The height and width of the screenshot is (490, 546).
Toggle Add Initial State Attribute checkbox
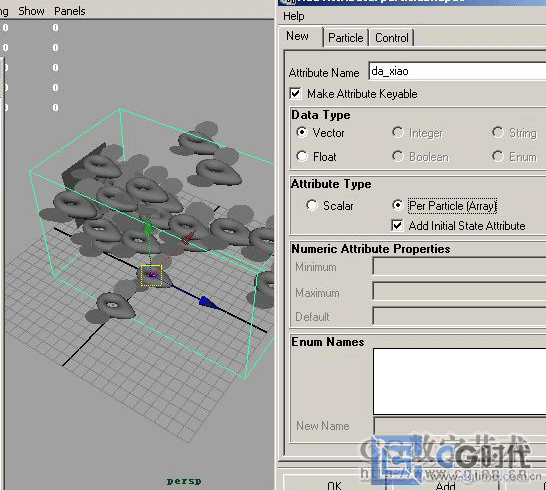tap(397, 226)
